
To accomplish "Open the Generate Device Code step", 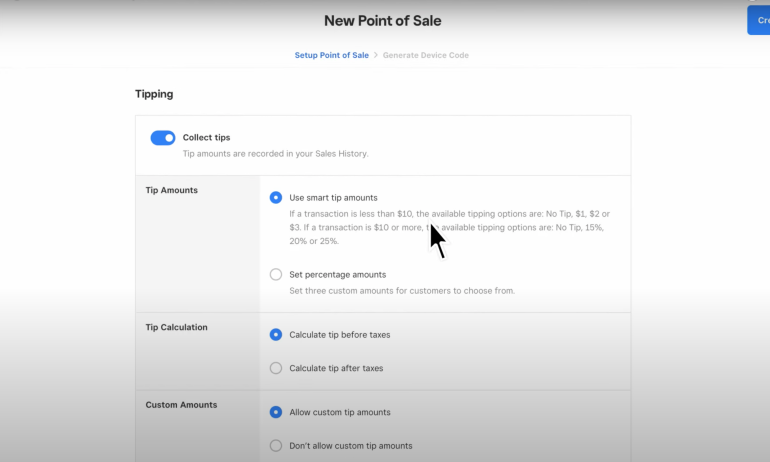I will click(427, 55).
